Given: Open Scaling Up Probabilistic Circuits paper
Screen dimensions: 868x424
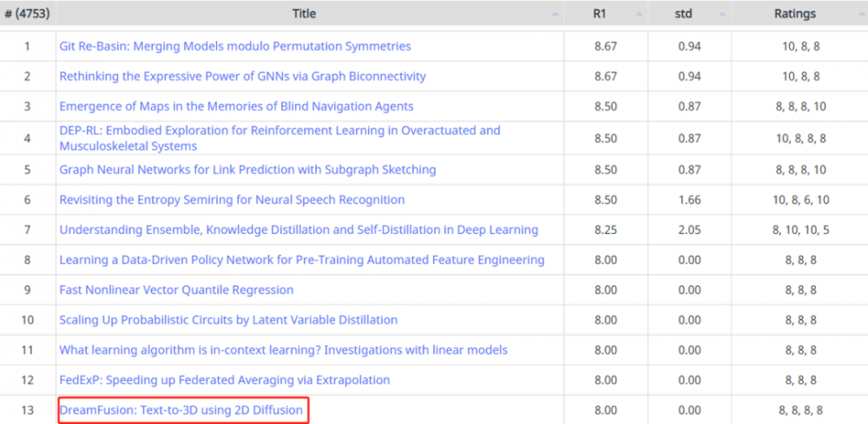Looking at the screenshot, I should (228, 320).
